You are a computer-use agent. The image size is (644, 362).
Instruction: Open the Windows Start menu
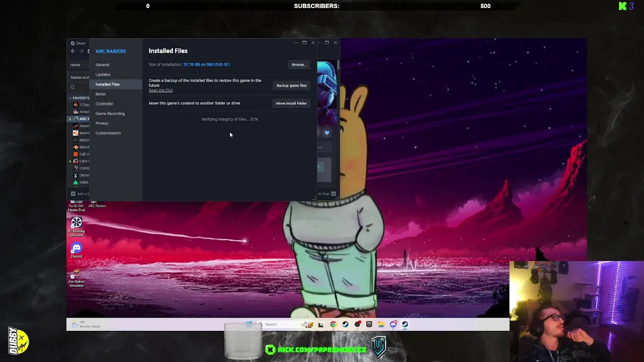(249, 324)
